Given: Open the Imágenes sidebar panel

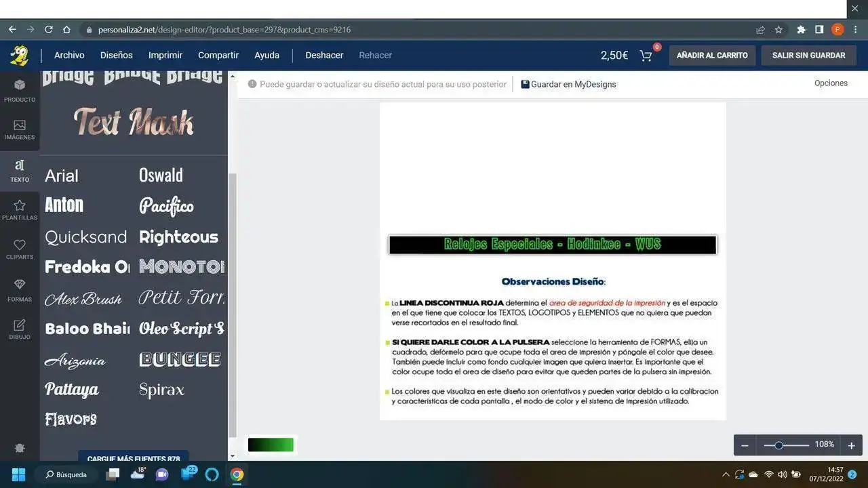Looking at the screenshot, I should point(20,129).
